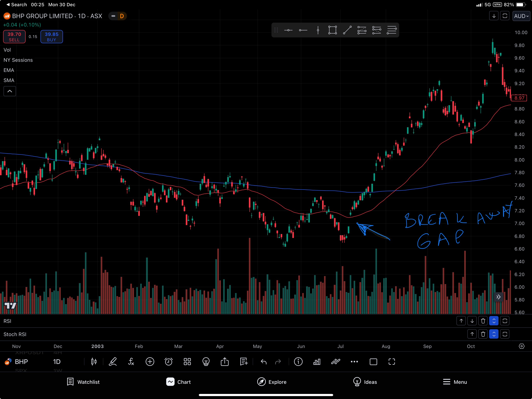Delete the Stoch RSI pane
532x399 pixels.
point(483,334)
